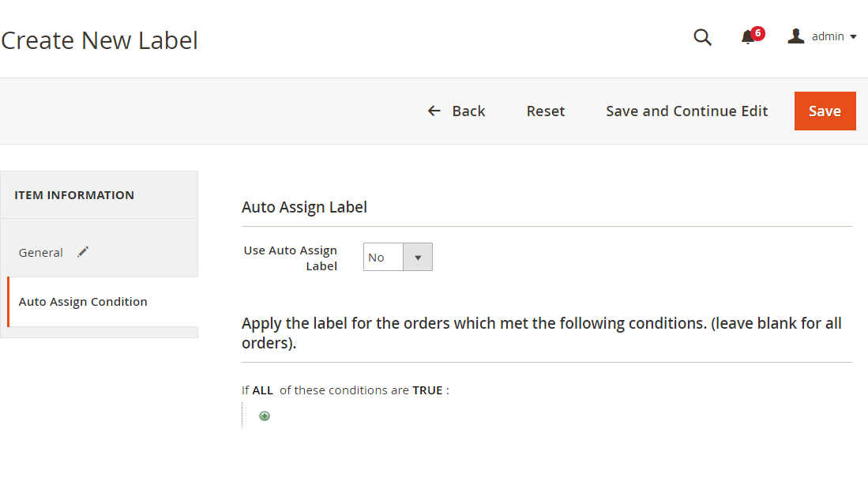
Task: Open the Use Auto Assign Label dropdown
Action: point(397,257)
